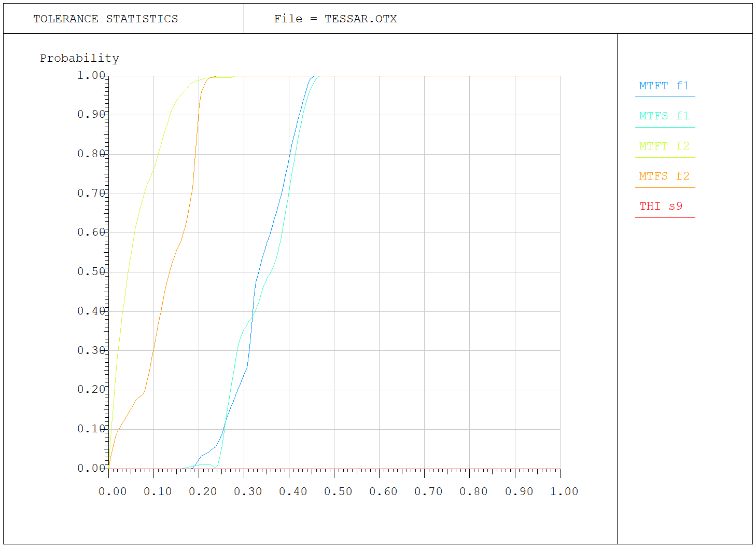Click the 0.50 label on the horizontal axis
The image size is (756, 547).
(x=338, y=491)
